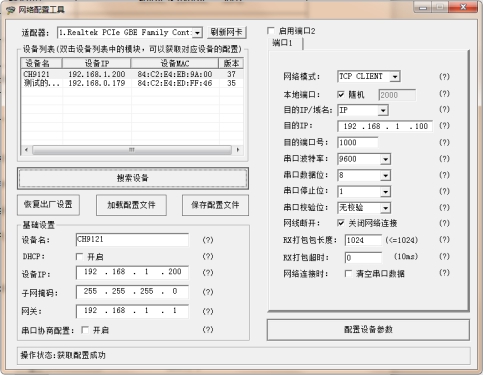Click the RX打包超时 input field
The height and width of the screenshot is (376, 484).
(363, 257)
